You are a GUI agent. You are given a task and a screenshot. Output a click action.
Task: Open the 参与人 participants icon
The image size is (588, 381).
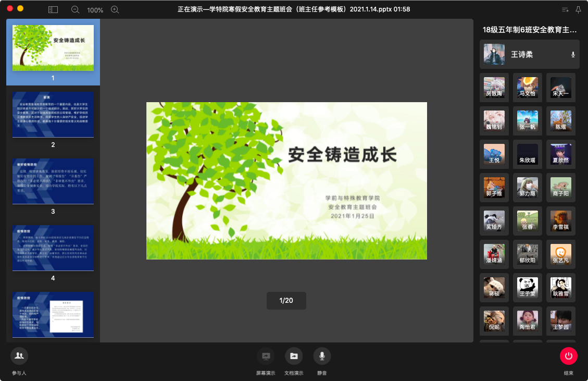[19, 356]
